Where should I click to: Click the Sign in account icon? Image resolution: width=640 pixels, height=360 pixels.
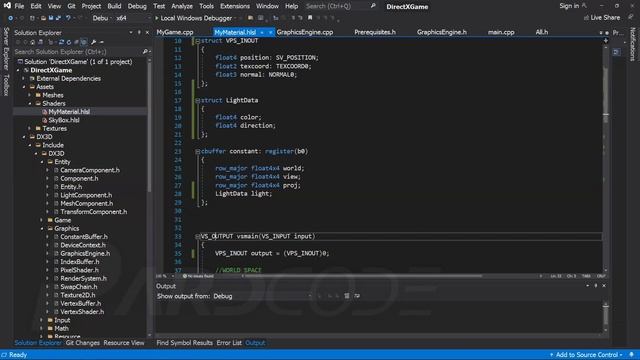[x=584, y=6]
